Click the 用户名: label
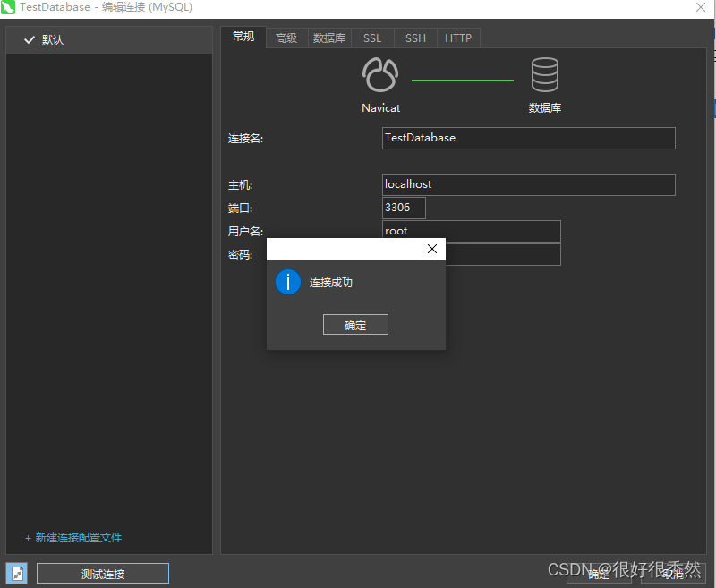Viewport: 716px width, 588px height. (245, 232)
